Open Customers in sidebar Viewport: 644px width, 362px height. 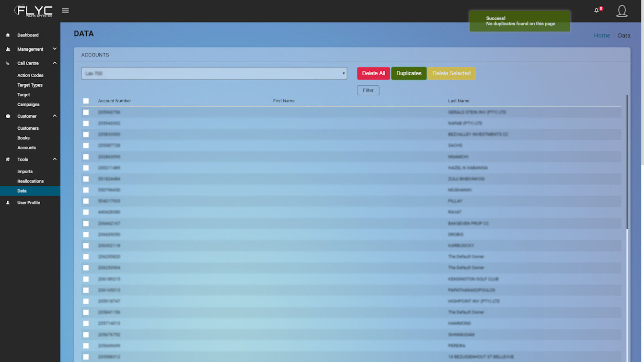coord(28,128)
